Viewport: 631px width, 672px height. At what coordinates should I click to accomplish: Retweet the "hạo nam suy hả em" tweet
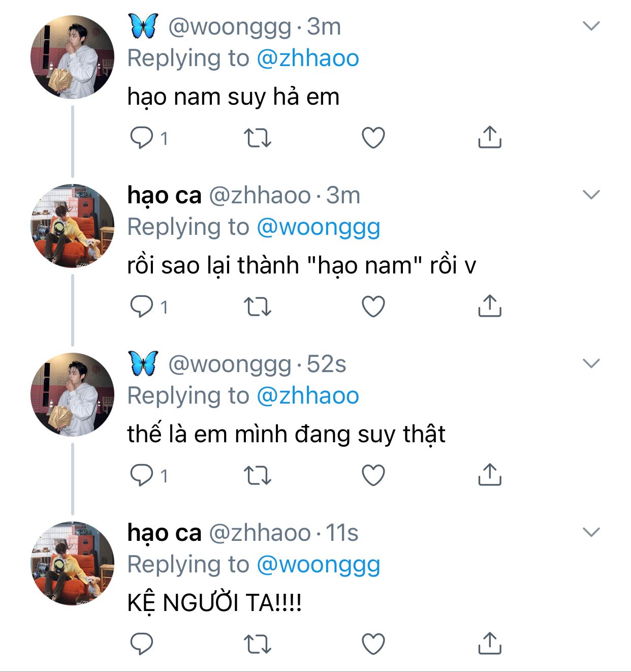pyautogui.click(x=258, y=138)
